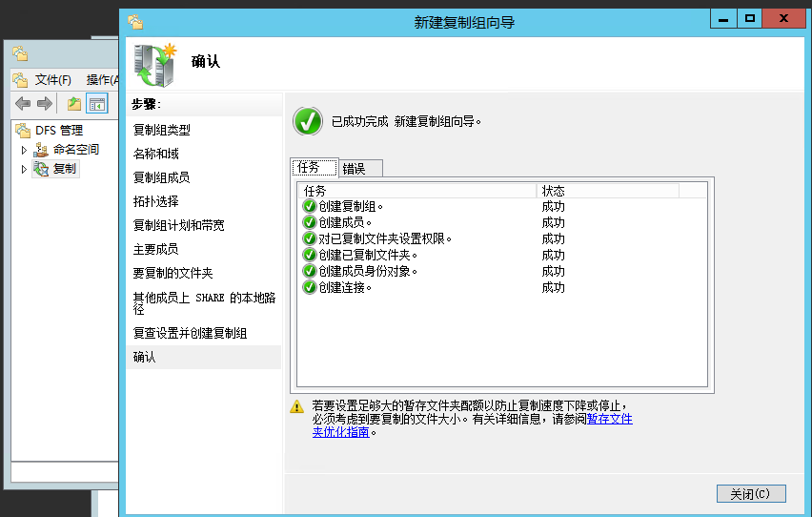
Task: Click the DFS Management window title icon
Action: click(x=20, y=53)
